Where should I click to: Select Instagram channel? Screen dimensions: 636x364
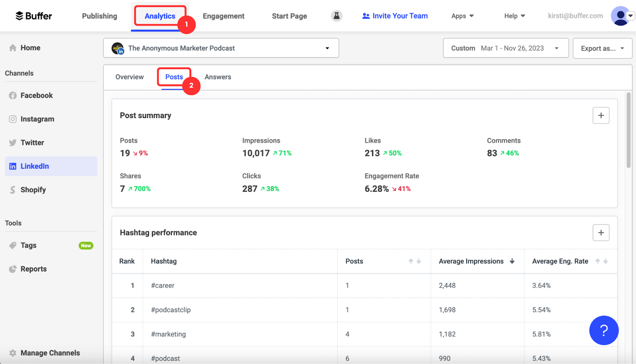51,119
